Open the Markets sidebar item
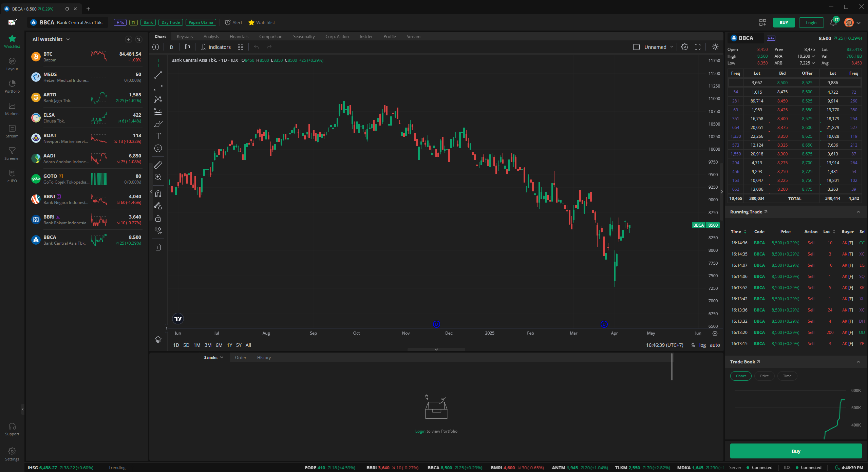 pos(12,109)
